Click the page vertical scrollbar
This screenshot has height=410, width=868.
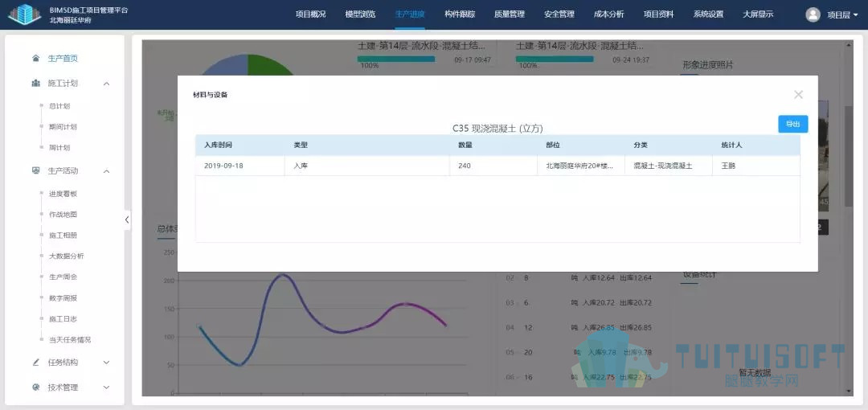(849, 156)
